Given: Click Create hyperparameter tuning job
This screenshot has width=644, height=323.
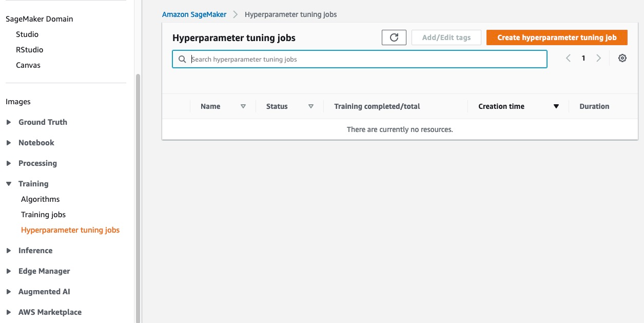Looking at the screenshot, I should click(557, 37).
